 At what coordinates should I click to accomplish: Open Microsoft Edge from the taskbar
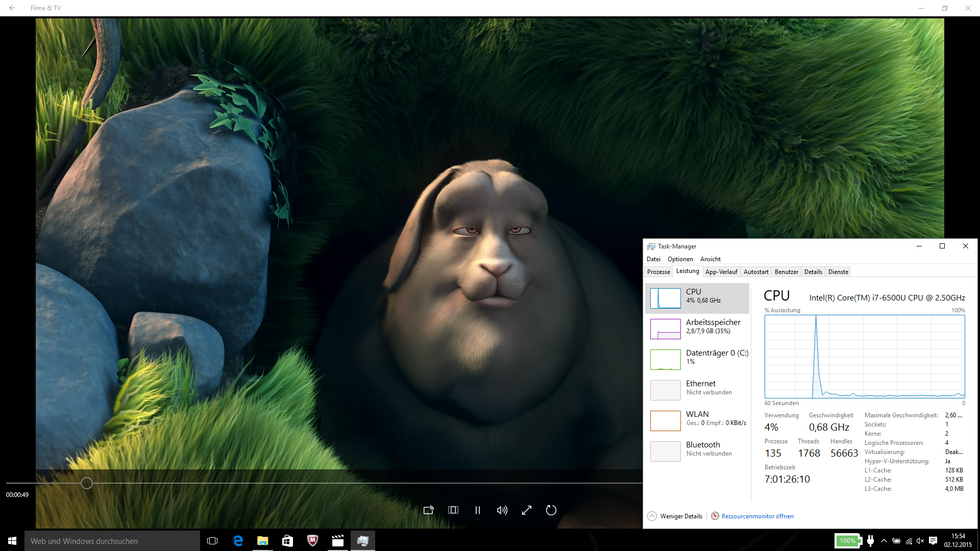238,541
